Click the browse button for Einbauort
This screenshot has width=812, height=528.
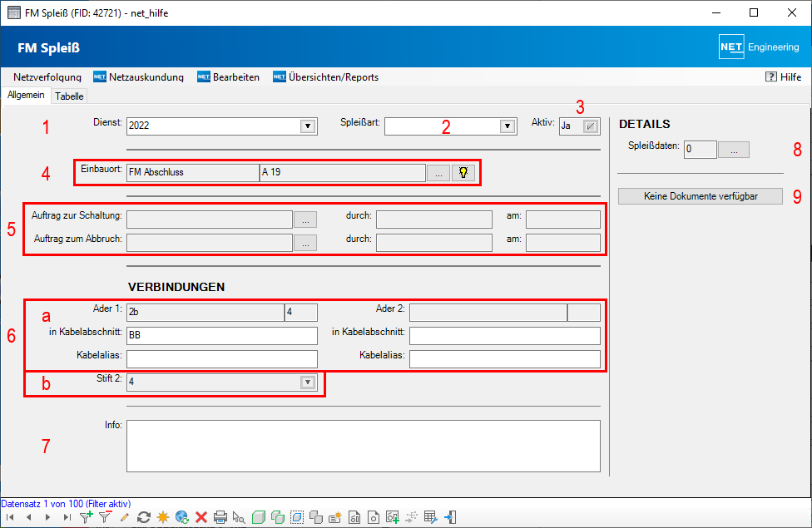[438, 173]
